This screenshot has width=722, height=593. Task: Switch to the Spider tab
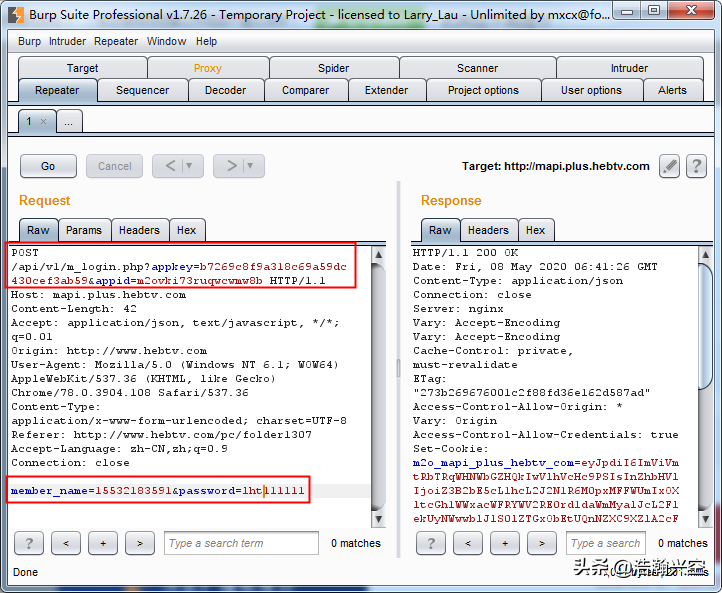334,68
